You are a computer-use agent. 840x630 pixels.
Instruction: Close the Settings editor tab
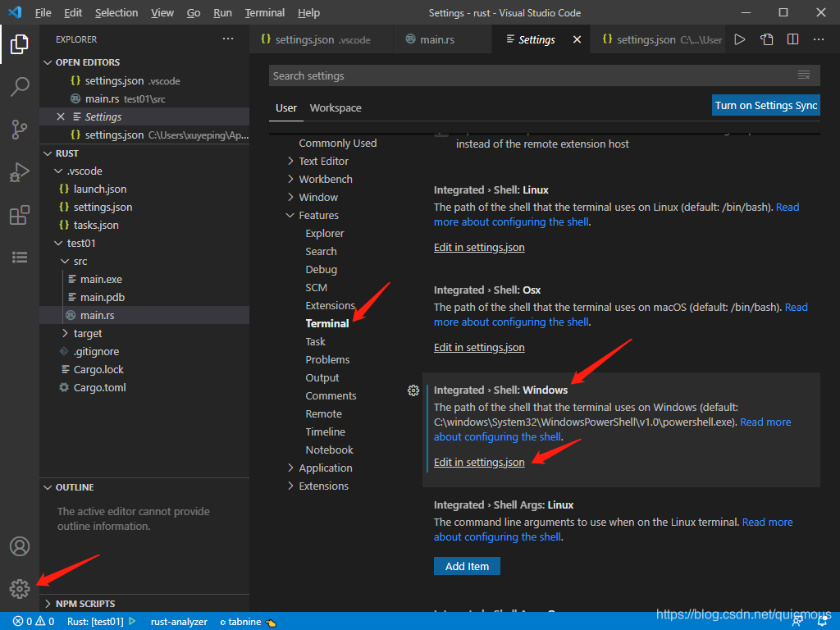[x=577, y=39]
